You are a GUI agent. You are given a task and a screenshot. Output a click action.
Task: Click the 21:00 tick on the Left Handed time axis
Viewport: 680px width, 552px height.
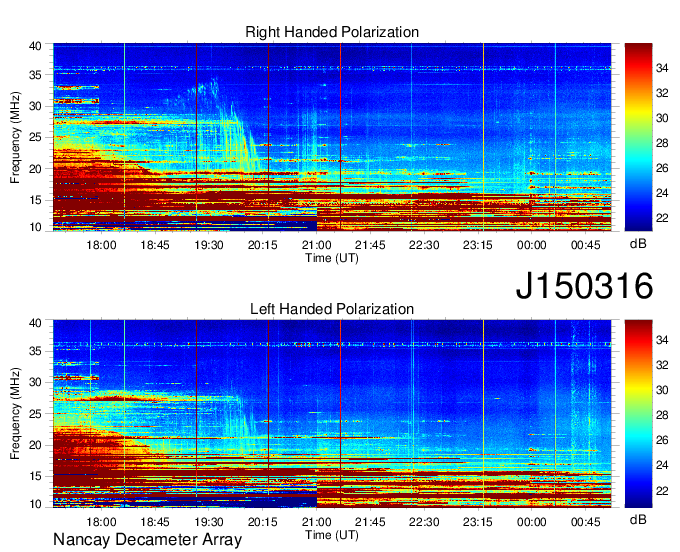(317, 522)
